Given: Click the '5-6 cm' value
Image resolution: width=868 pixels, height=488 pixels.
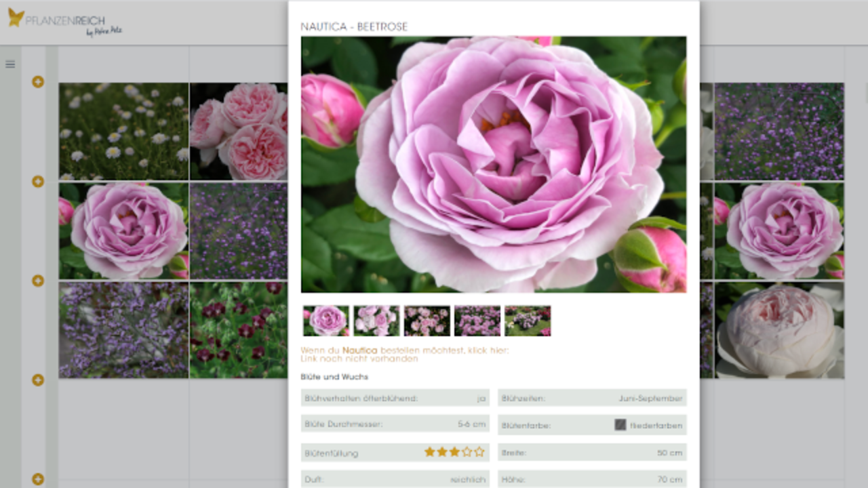Looking at the screenshot, I should [472, 425].
